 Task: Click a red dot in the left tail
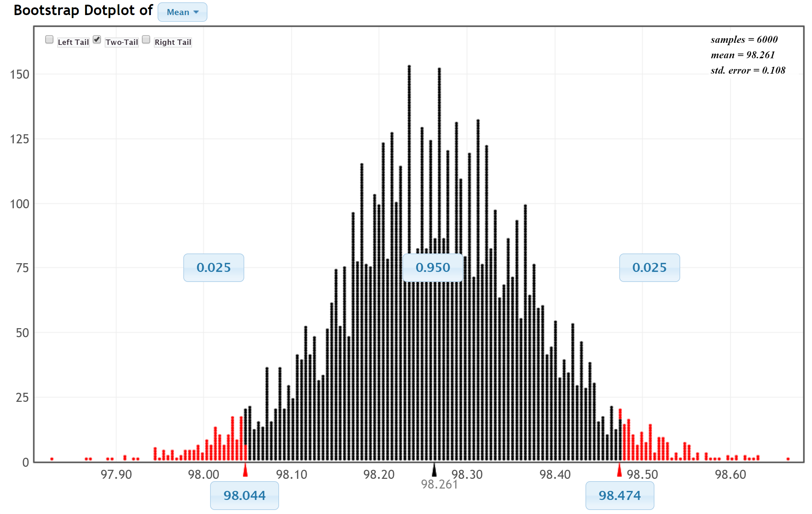pyautogui.click(x=233, y=439)
